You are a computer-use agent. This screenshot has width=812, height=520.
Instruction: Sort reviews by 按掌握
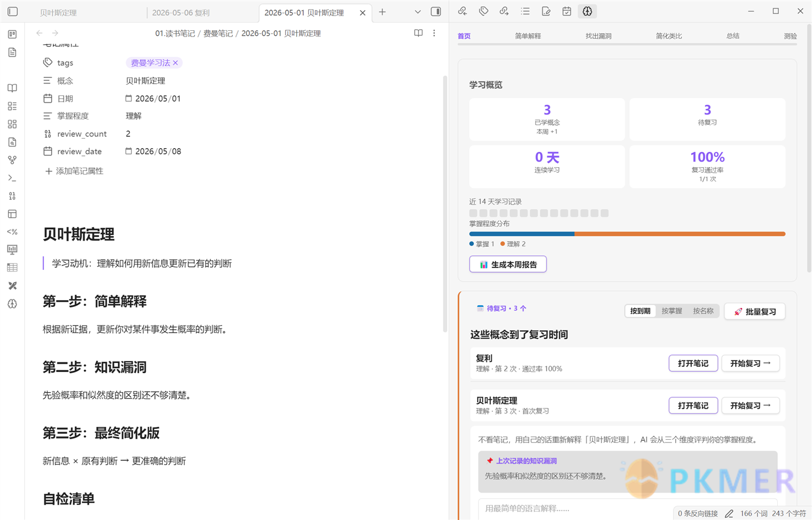(672, 311)
